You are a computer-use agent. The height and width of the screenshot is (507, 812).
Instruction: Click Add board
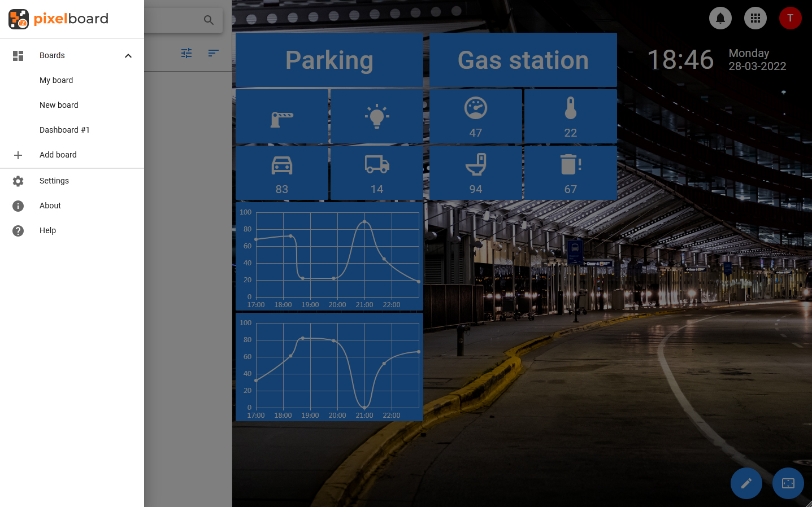click(58, 155)
